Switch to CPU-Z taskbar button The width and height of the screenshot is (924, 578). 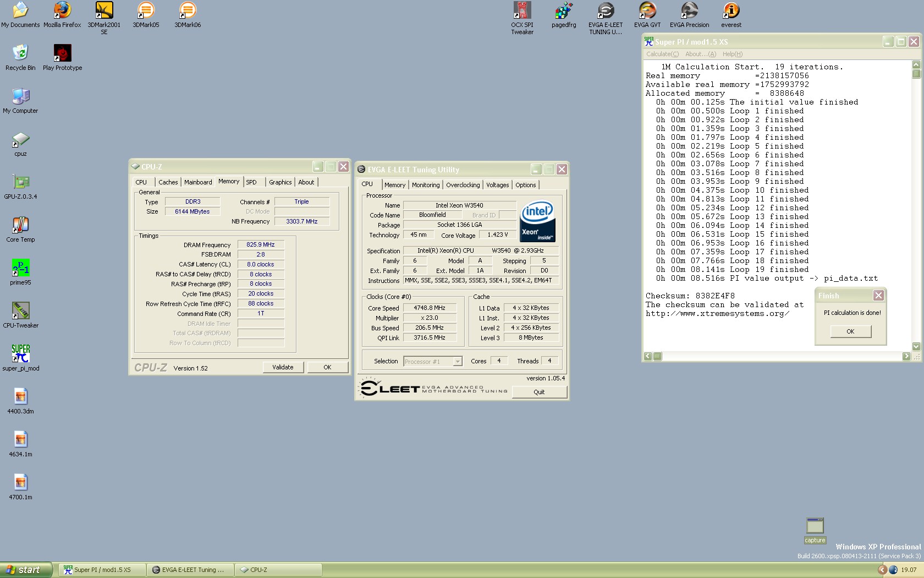[x=278, y=570]
